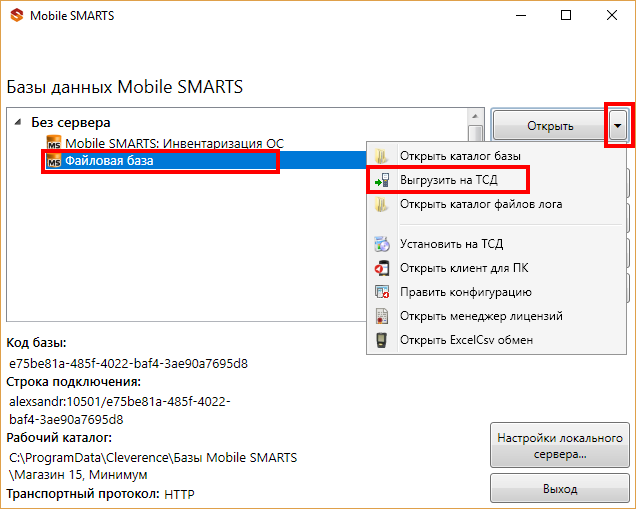Screen dimensions: 636x509
Task: Click the 'Без сервера' group label
Action: [x=71, y=122]
